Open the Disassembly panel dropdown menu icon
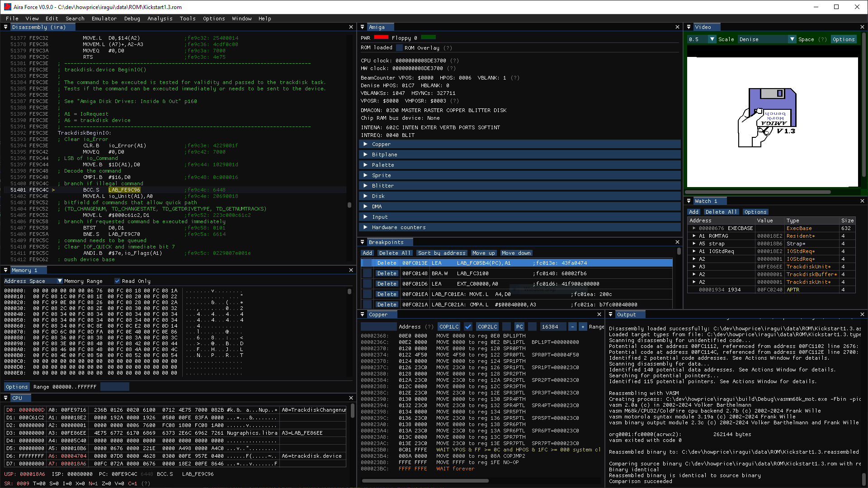This screenshot has height=488, width=868. [x=5, y=27]
